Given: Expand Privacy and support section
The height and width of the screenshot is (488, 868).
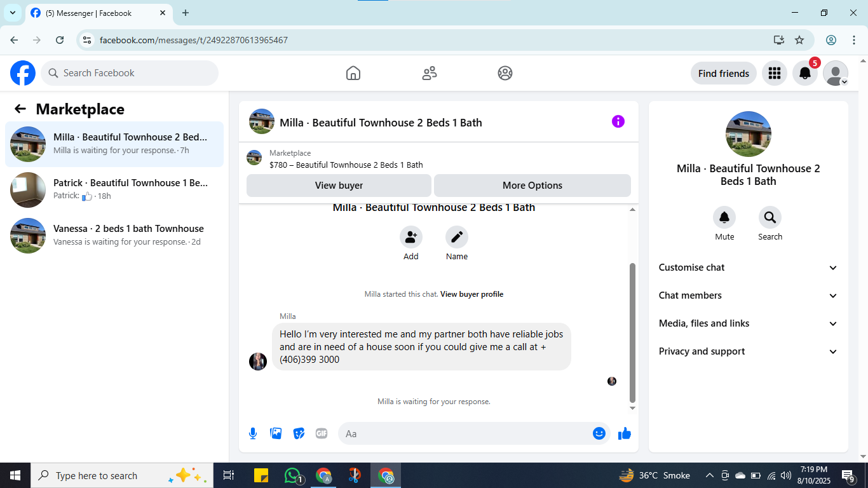Looking at the screenshot, I should click(749, 351).
